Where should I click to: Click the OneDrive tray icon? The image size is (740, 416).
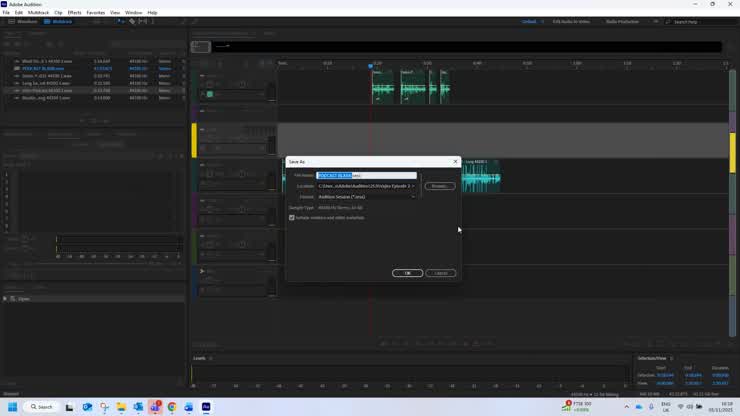click(639, 407)
